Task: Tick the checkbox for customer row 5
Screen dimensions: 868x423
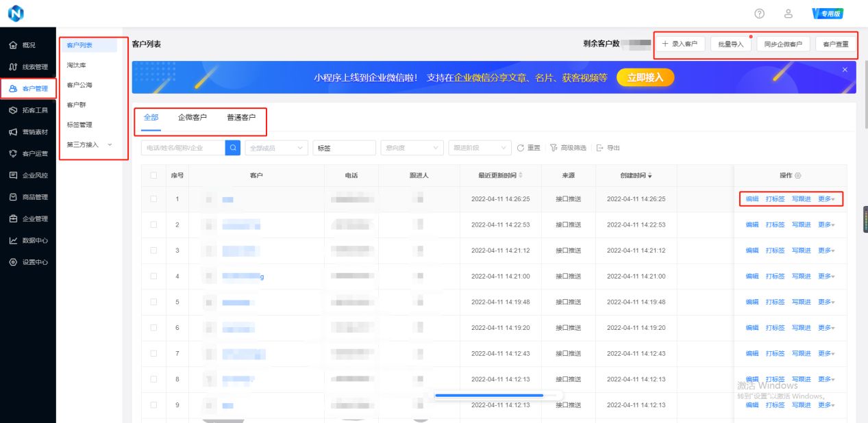Action: (153, 301)
